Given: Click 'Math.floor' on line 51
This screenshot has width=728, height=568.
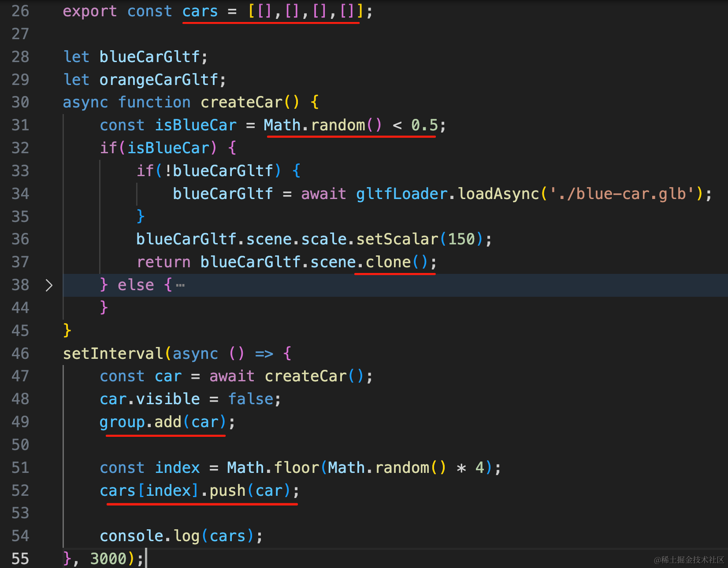Looking at the screenshot, I should [273, 467].
